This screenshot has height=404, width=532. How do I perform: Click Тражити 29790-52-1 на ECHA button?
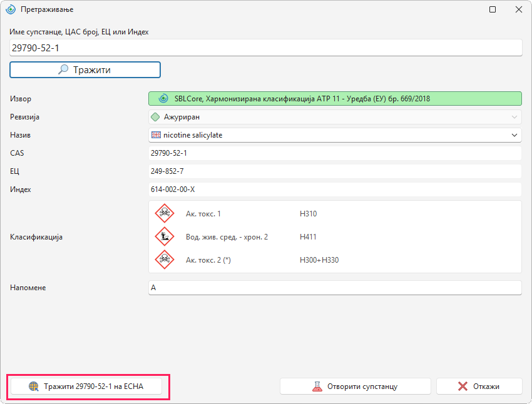coord(86,386)
